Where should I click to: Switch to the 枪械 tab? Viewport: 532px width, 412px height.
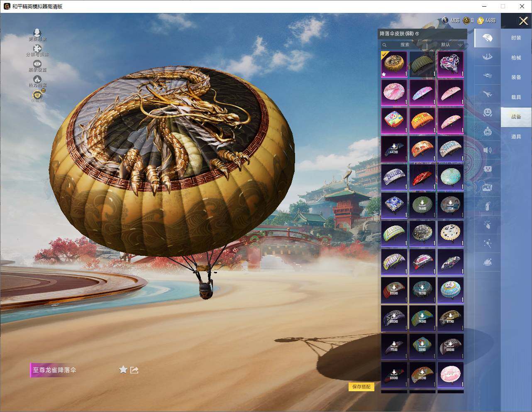[x=516, y=58]
